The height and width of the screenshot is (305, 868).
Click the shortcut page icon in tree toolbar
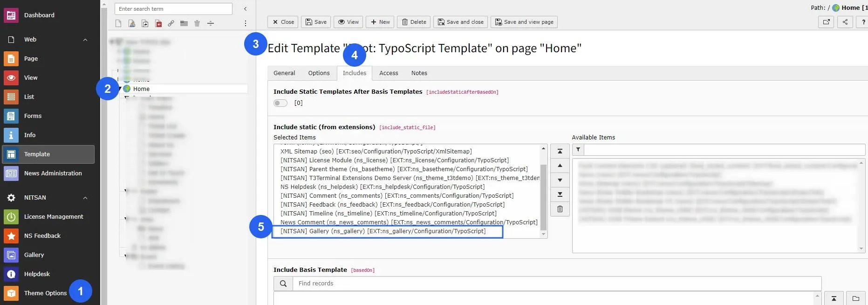tap(145, 23)
